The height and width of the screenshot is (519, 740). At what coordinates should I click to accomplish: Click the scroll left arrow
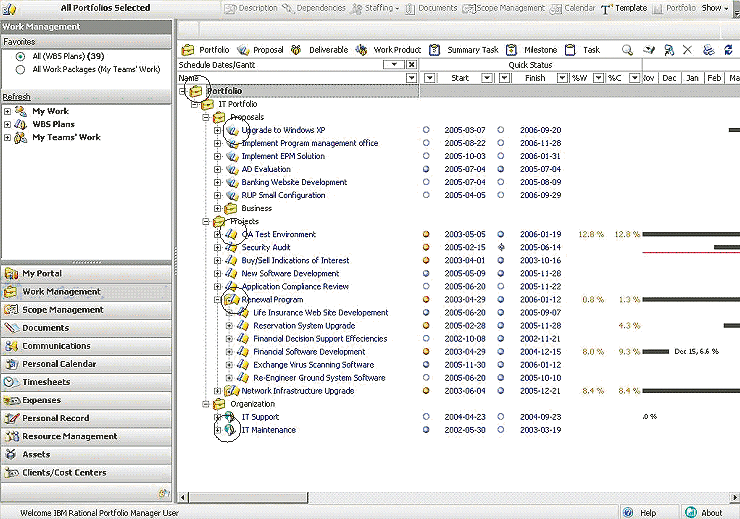coord(183,497)
